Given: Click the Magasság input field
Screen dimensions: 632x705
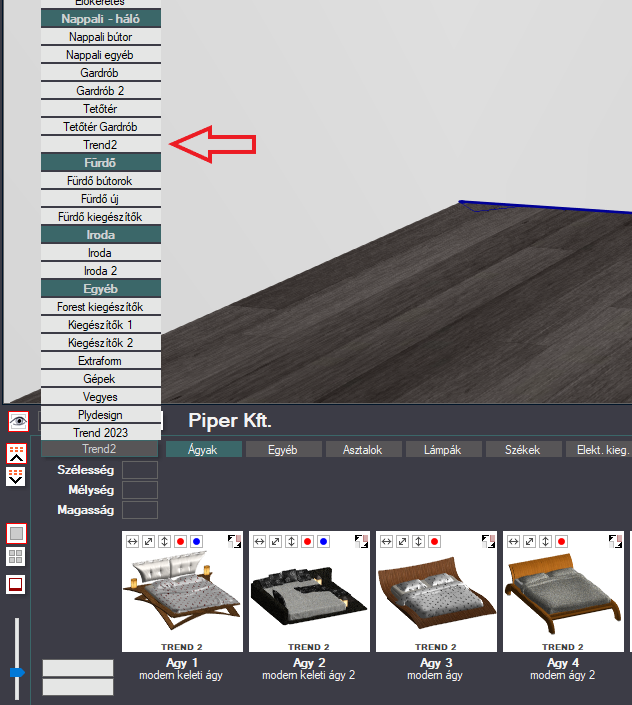Looking at the screenshot, I should (x=140, y=510).
